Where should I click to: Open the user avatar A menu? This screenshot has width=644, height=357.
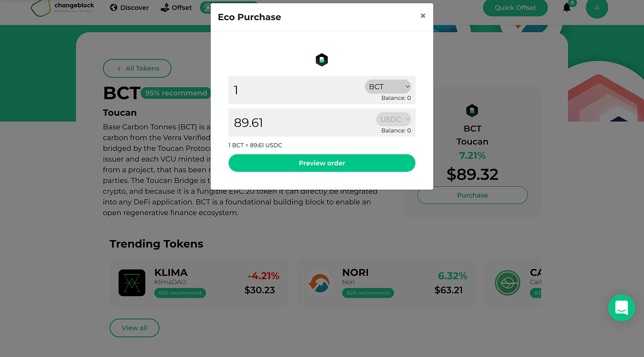(597, 8)
